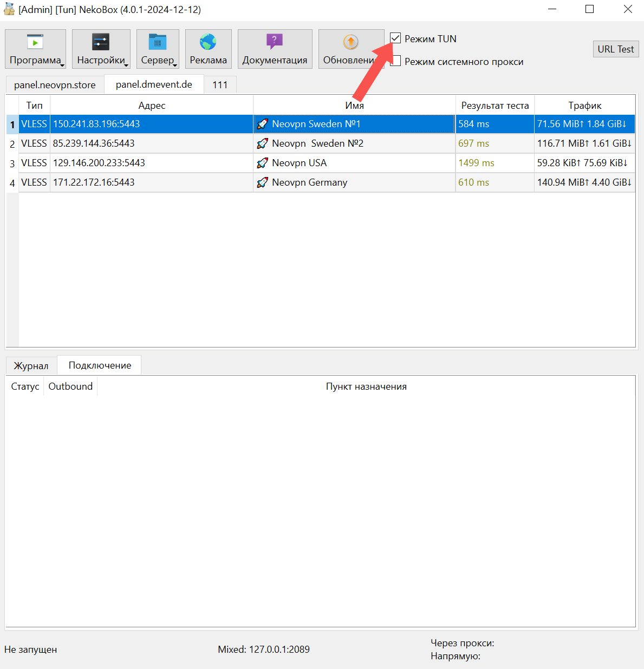Image resolution: width=644 pixels, height=669 pixels.
Task: Toggle the Режим TUN checkbox
Action: point(395,38)
